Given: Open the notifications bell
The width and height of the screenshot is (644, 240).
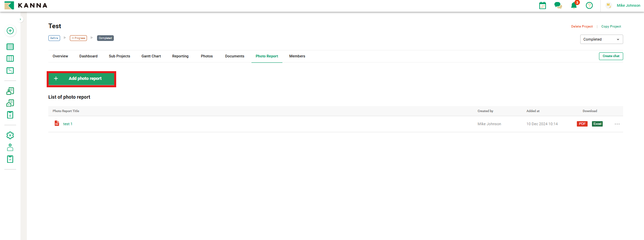Looking at the screenshot, I should click(x=574, y=5).
